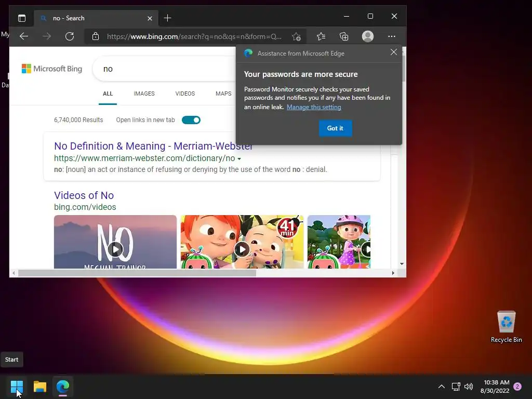Expand the merriam-webster URL dropdown arrow

(239, 159)
